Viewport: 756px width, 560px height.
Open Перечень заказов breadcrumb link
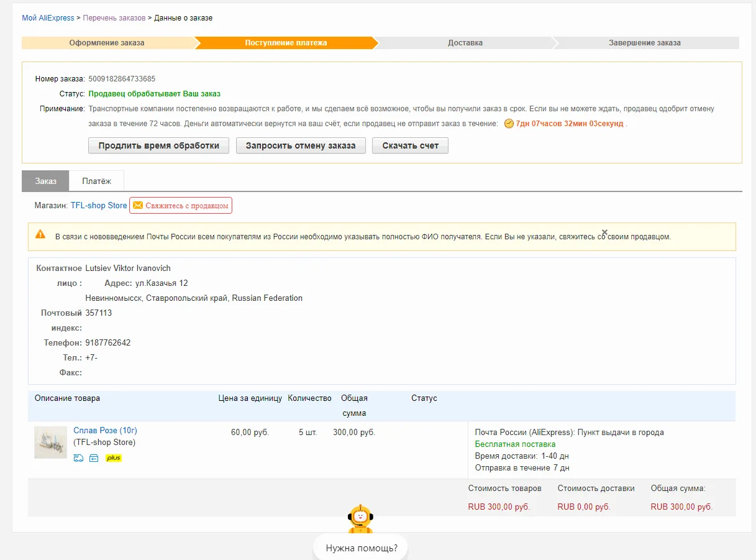(x=114, y=18)
